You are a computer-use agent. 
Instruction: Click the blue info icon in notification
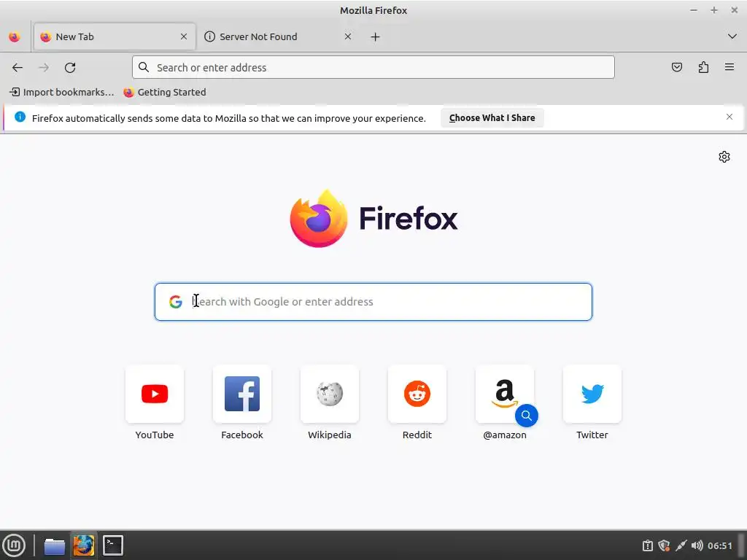coord(20,117)
